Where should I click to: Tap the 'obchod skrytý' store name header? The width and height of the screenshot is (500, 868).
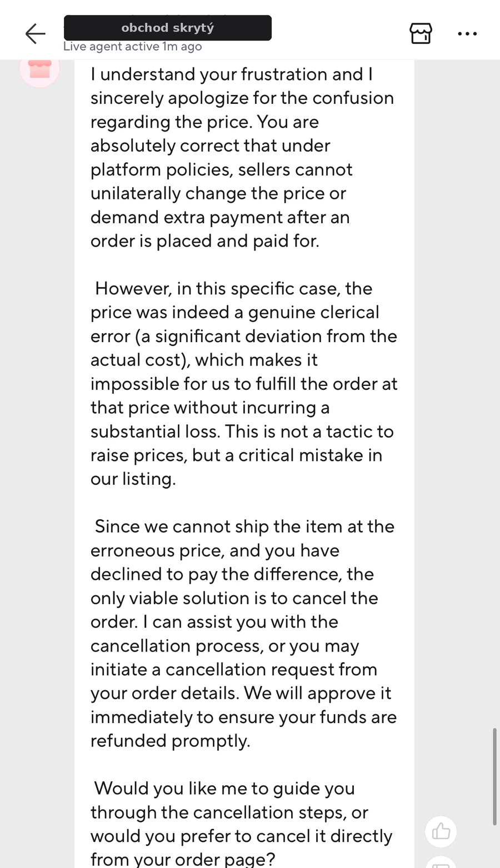168,28
